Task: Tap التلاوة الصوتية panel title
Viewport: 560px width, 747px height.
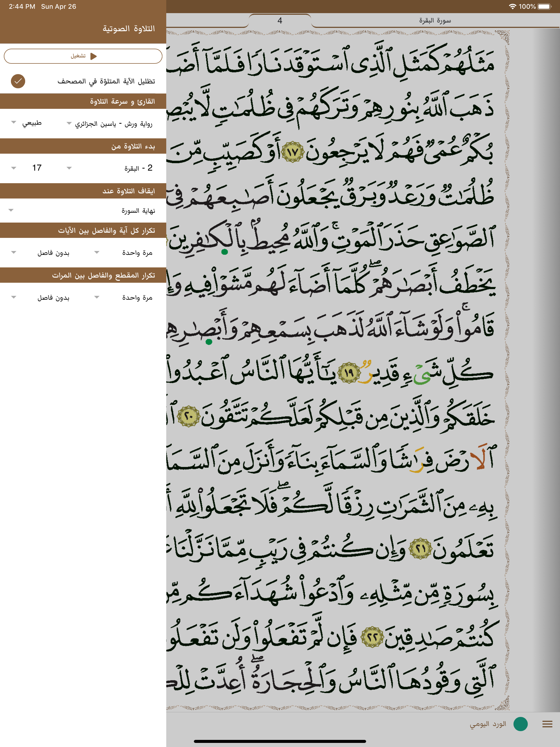Action: point(129,29)
